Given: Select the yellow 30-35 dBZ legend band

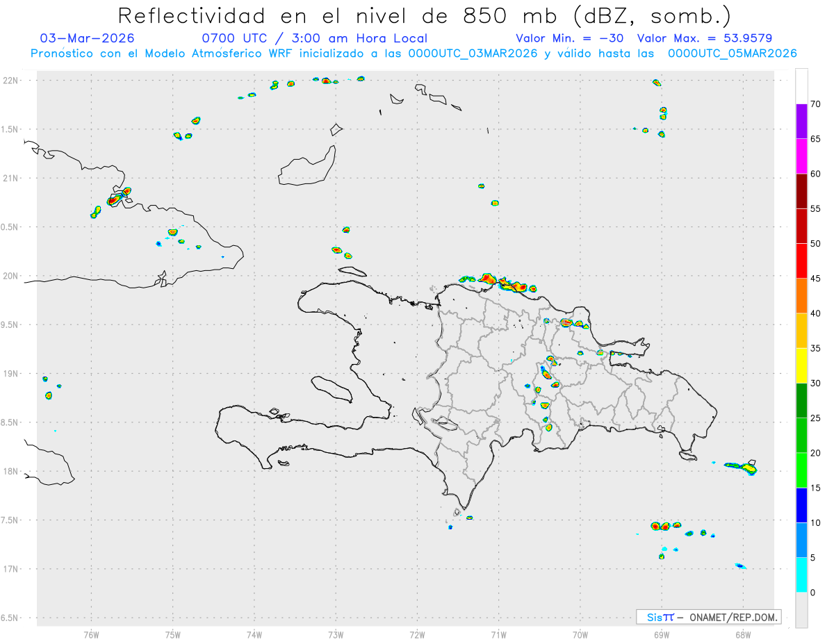Looking at the screenshot, I should pyautogui.click(x=801, y=365).
